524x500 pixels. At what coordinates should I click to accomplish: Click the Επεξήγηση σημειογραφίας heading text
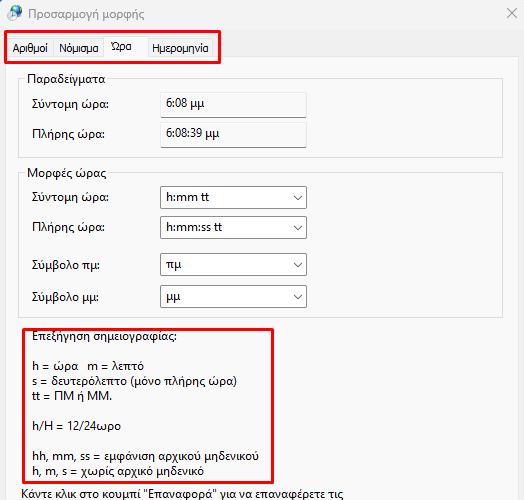point(104,336)
